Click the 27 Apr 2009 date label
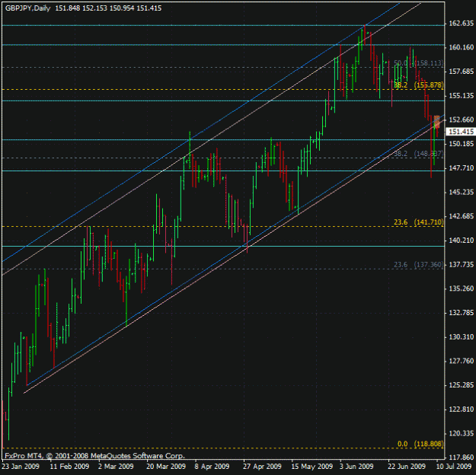The height and width of the screenshot is (475, 476). [262, 466]
